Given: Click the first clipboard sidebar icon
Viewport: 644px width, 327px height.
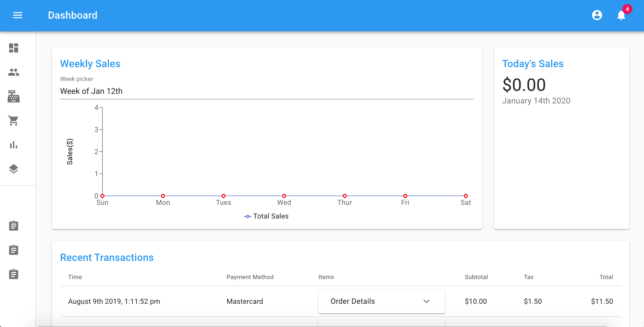Looking at the screenshot, I should 14,226.
